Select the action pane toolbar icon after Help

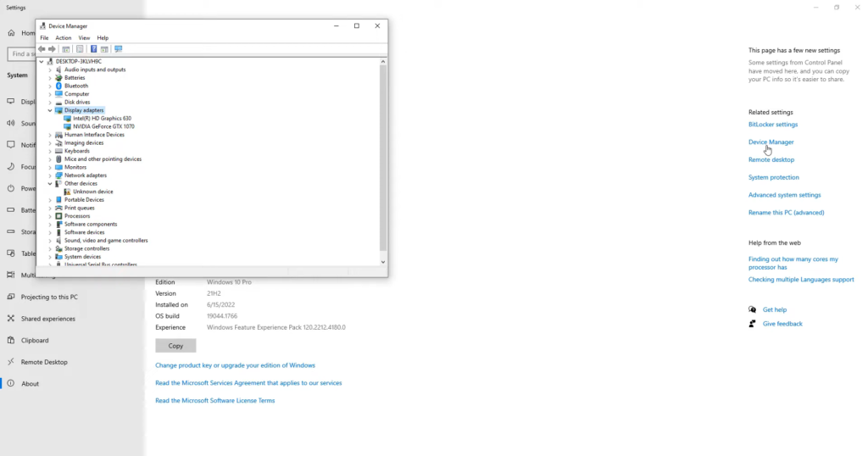(x=104, y=49)
